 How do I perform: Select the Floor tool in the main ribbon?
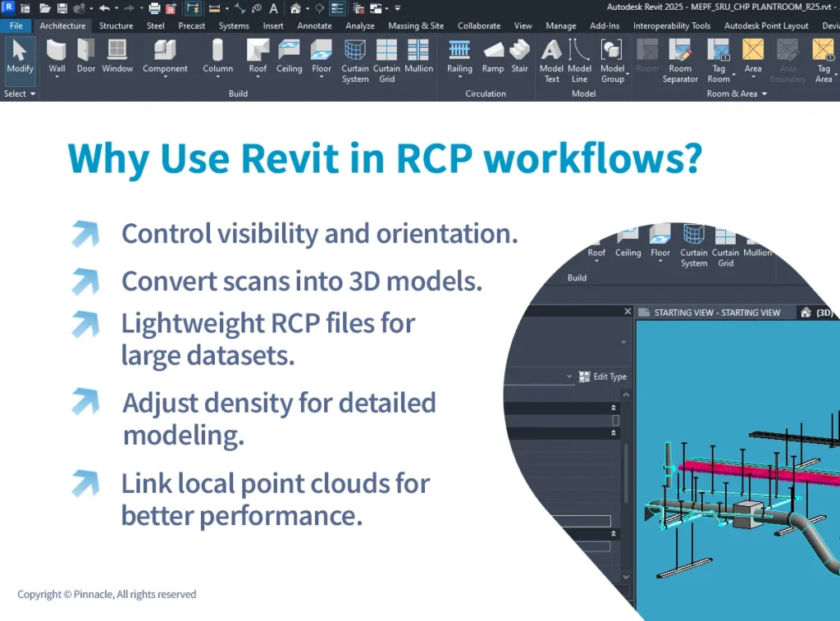(322, 57)
